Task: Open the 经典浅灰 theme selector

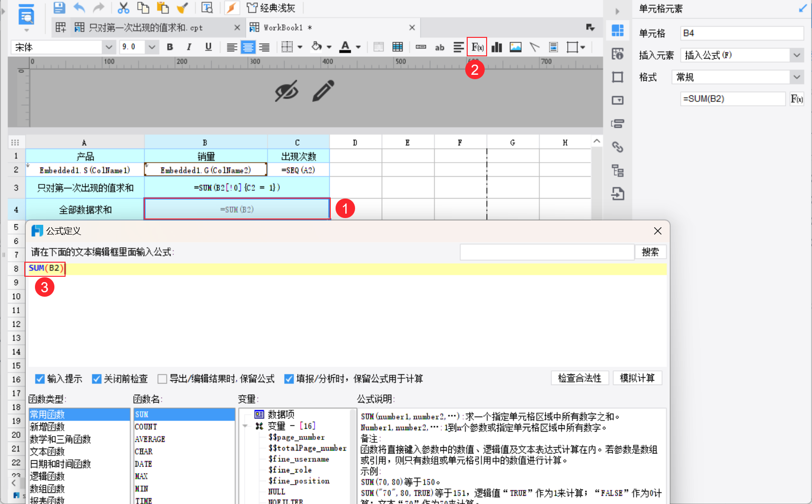Action: click(271, 8)
